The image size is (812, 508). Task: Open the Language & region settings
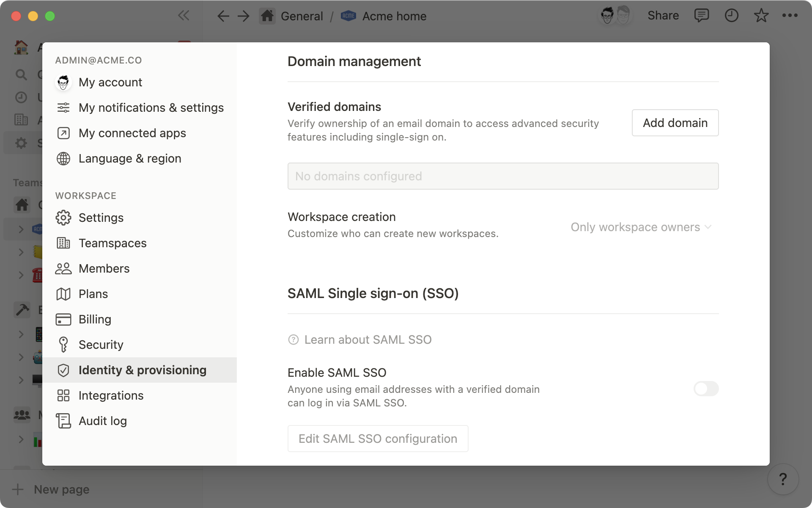(129, 158)
